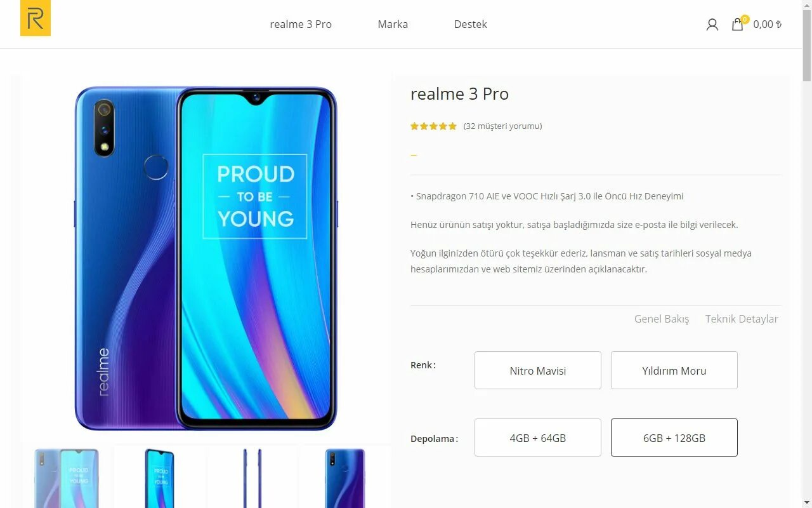Click the five-star rating icons

click(433, 126)
